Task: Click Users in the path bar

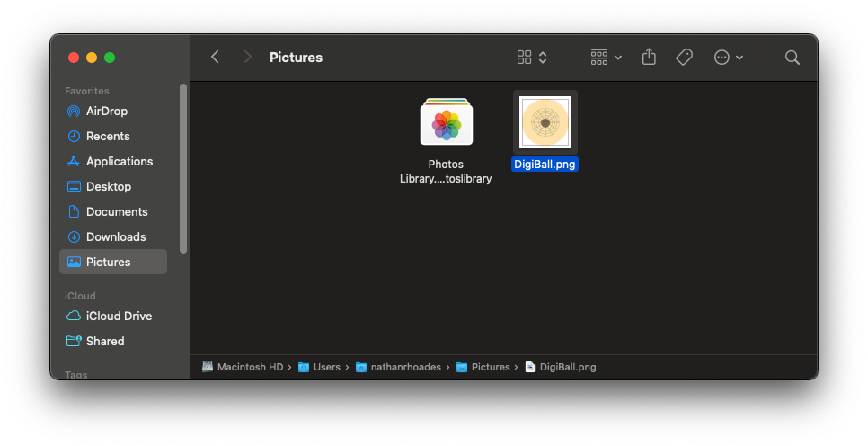Action: pos(326,367)
